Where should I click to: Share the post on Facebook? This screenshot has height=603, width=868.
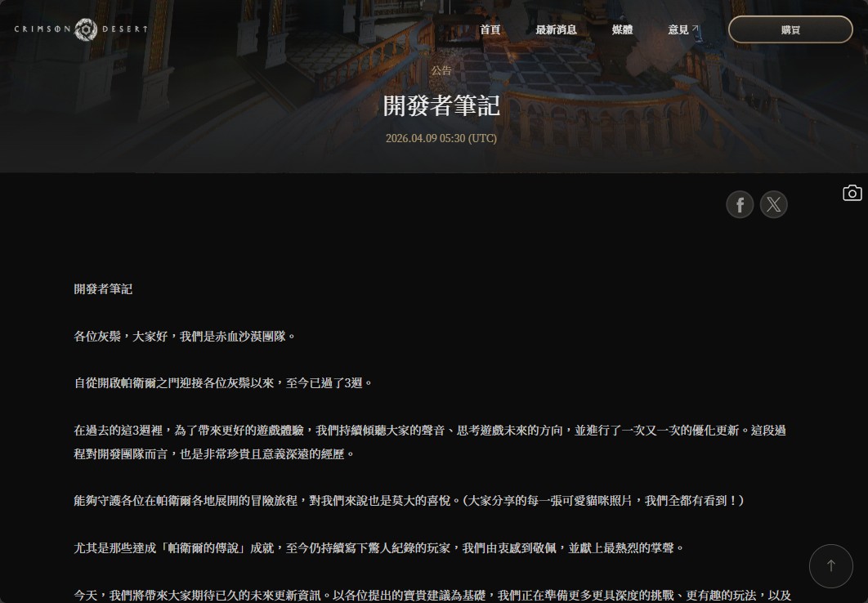point(740,204)
